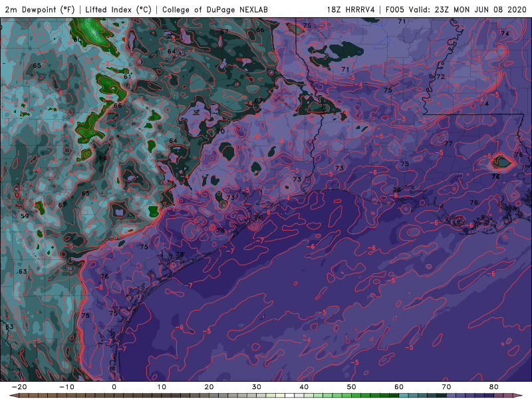Click the "70" dewpoint value on the map
The width and height of the screenshot is (532, 399).
pos(221,131)
